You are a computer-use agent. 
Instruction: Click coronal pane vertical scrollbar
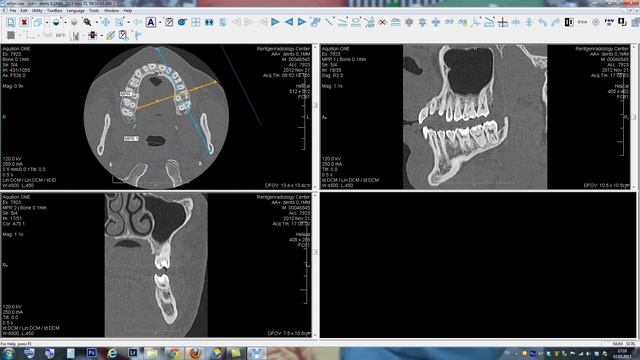click(x=315, y=265)
